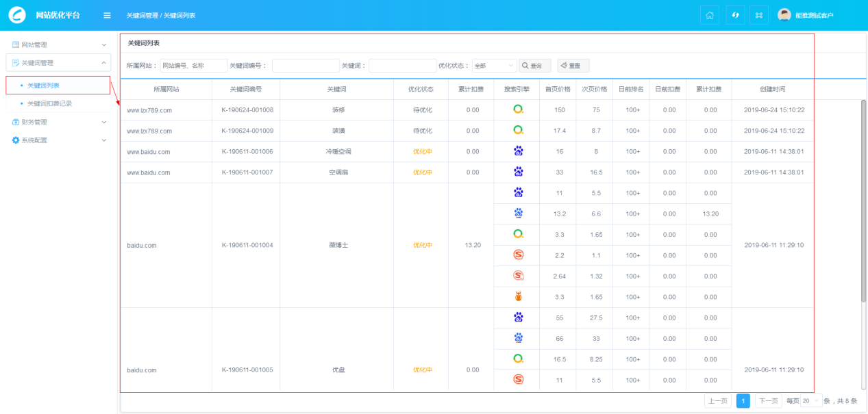Click the Baidu icon with 首页价格 11 for 薇博士
This screenshot has height=414, width=868.
coord(519,193)
